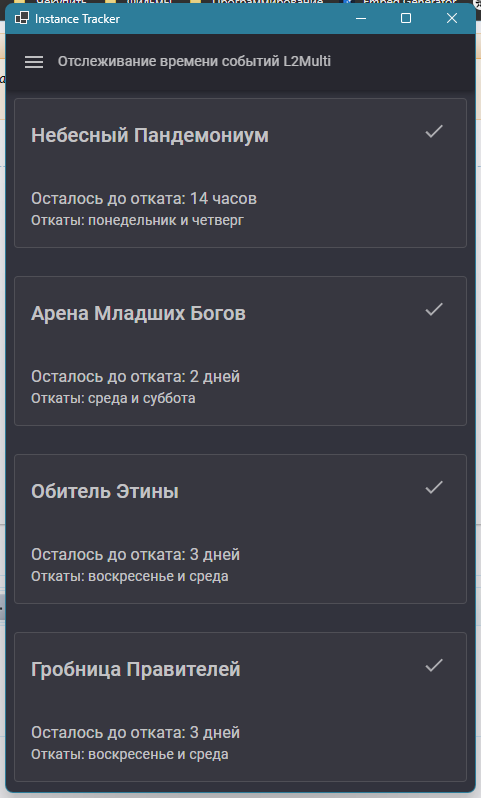The width and height of the screenshot is (481, 798).
Task: Mark Небесный Пандемониум as completed
Action: click(x=434, y=131)
